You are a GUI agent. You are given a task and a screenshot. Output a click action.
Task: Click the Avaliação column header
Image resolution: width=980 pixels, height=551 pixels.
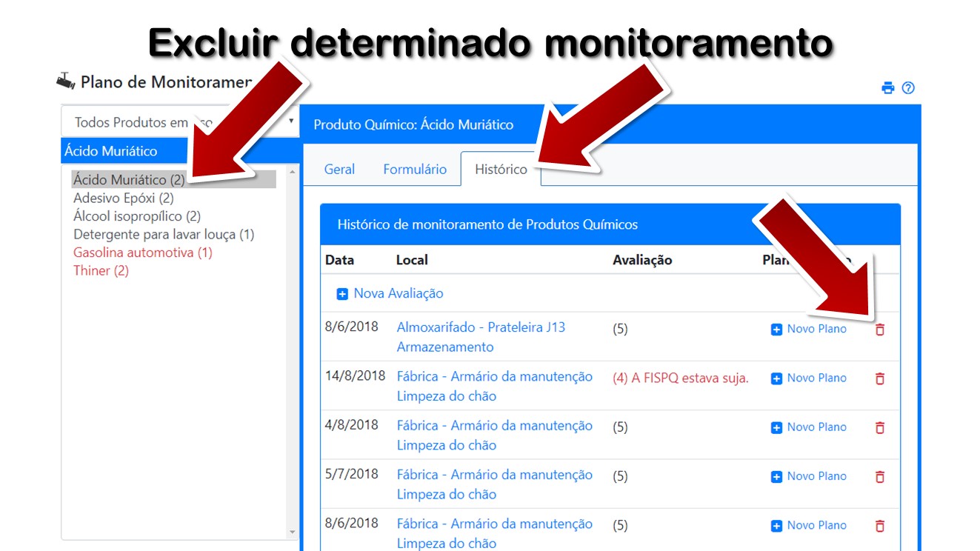point(642,260)
